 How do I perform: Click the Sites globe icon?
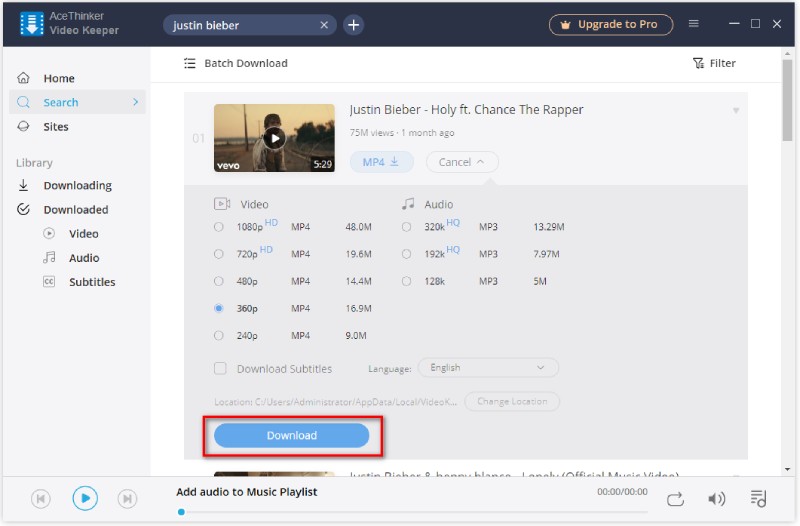tap(23, 126)
